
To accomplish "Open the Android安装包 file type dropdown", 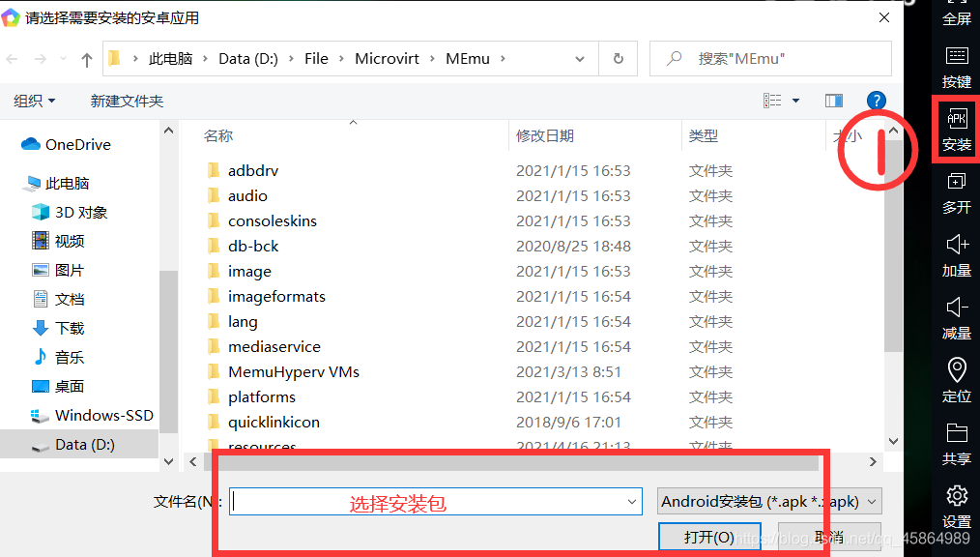I will [x=769, y=501].
